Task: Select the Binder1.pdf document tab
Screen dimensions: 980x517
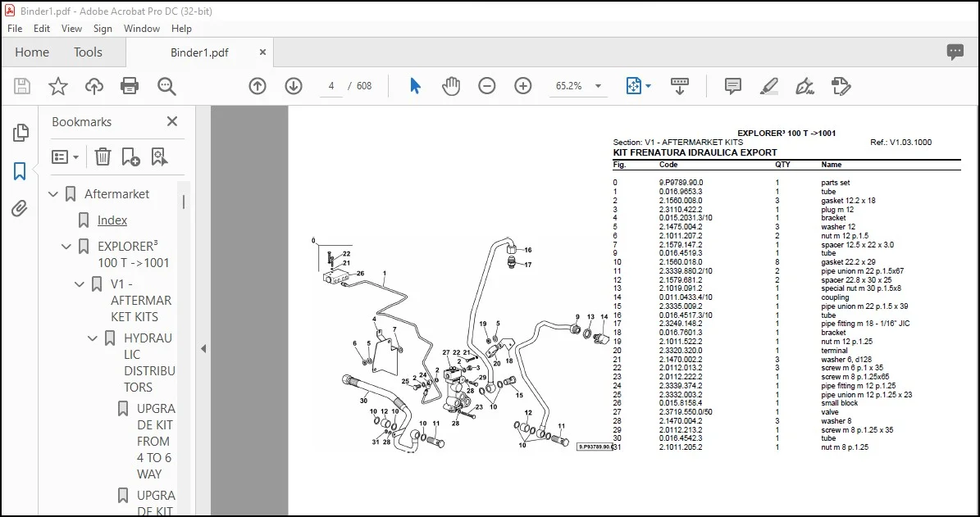Action: [x=199, y=53]
